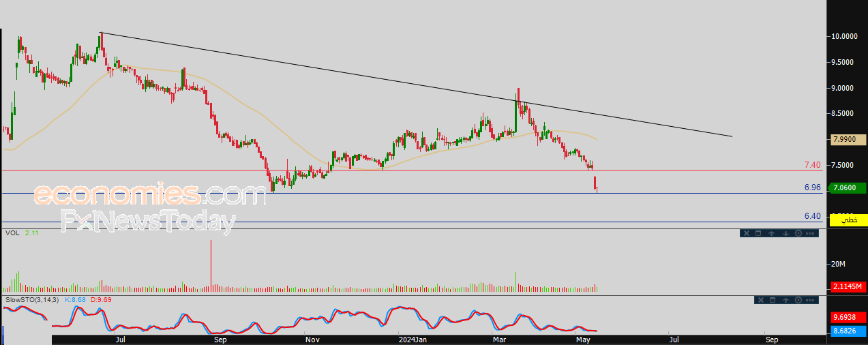Select the 6.40 support level label
The width and height of the screenshot is (868, 345).
[812, 215]
